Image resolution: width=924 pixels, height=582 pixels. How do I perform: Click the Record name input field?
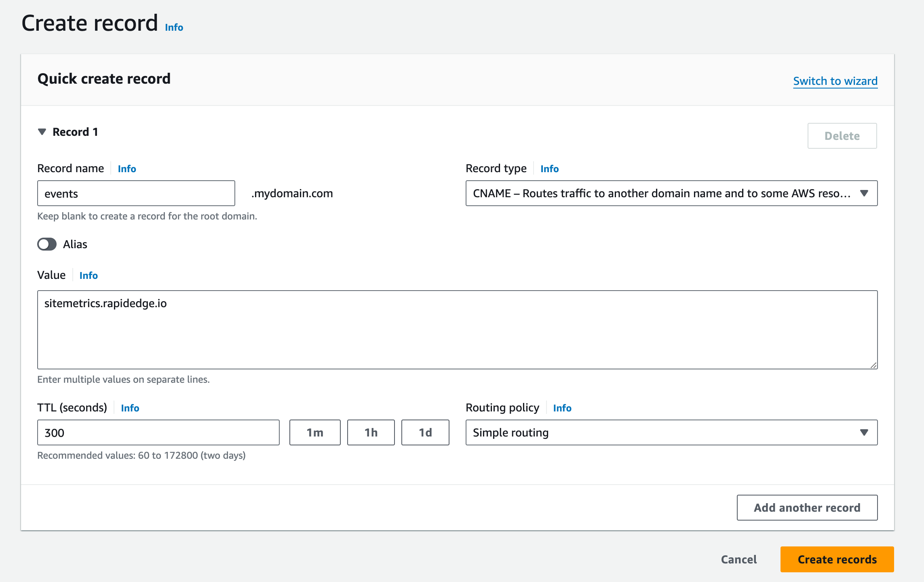point(136,193)
